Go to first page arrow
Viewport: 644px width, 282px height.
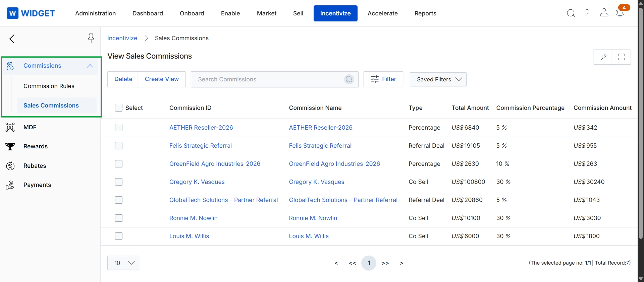[336, 263]
